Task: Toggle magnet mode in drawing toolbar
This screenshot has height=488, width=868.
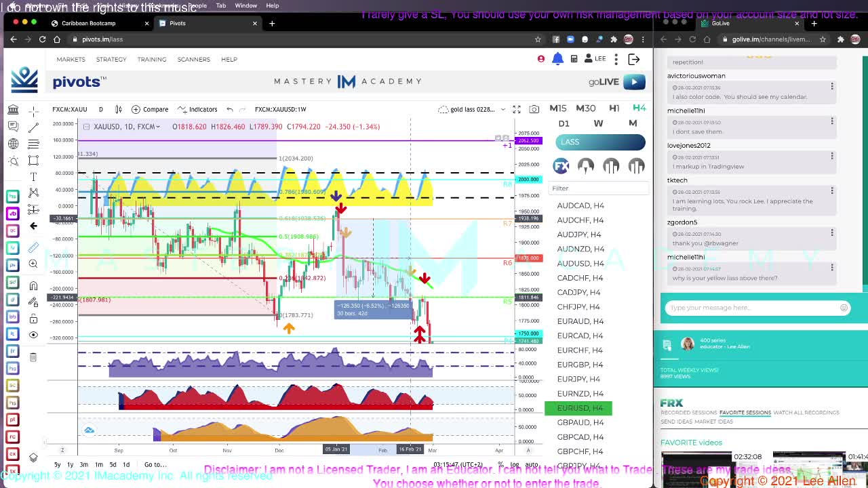Action: 33,286
